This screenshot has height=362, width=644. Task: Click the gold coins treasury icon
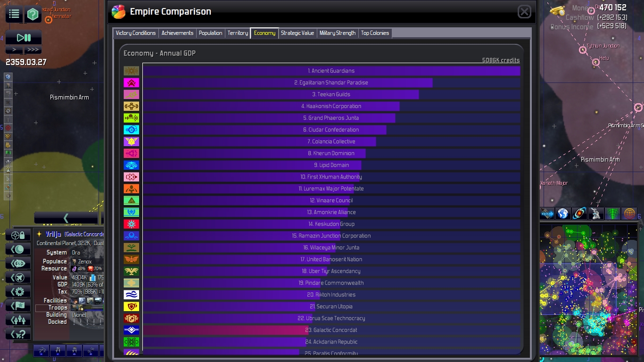(x=557, y=10)
